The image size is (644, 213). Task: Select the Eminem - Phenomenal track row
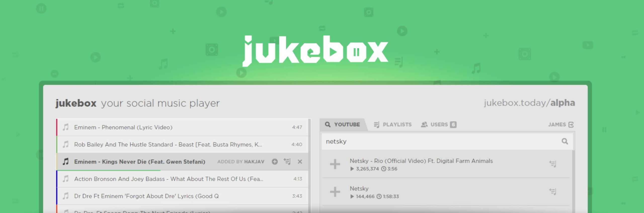(182, 127)
